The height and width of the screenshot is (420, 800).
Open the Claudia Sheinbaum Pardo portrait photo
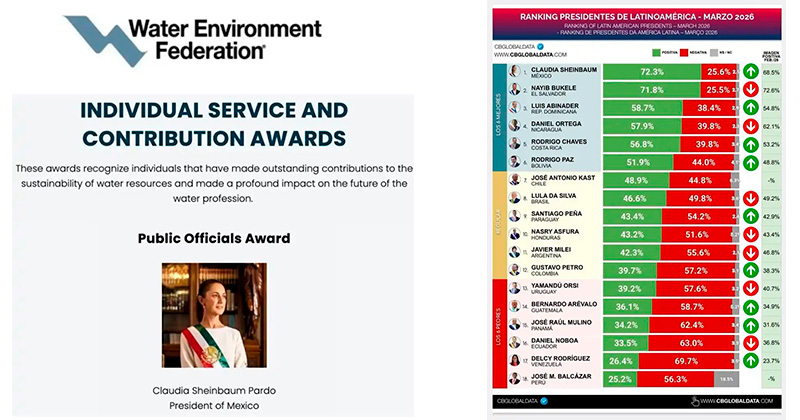click(x=214, y=315)
